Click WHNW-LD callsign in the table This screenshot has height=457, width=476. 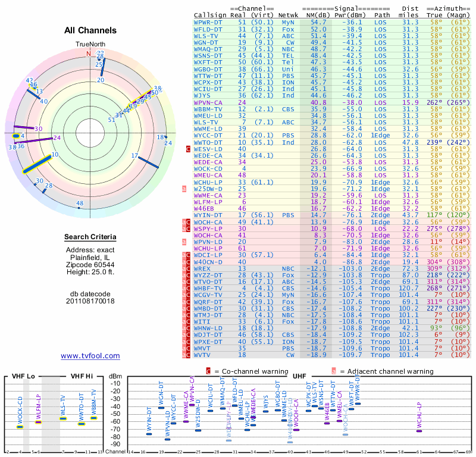pyautogui.click(x=208, y=328)
